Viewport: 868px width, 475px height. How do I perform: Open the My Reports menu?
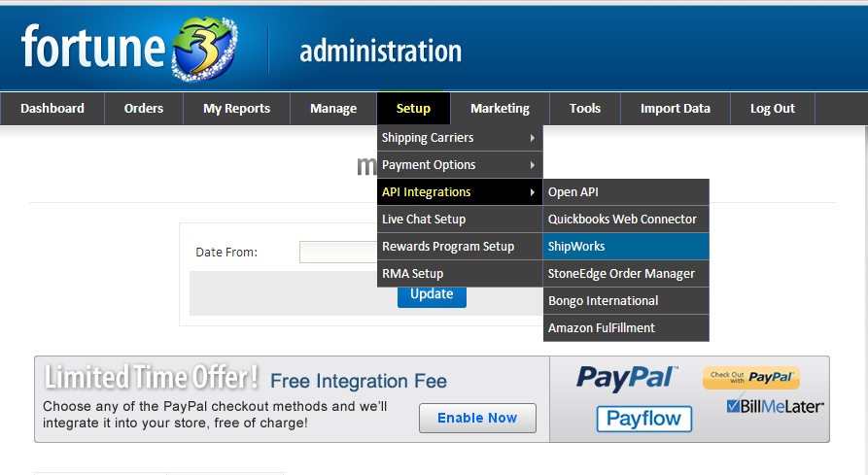pos(236,109)
